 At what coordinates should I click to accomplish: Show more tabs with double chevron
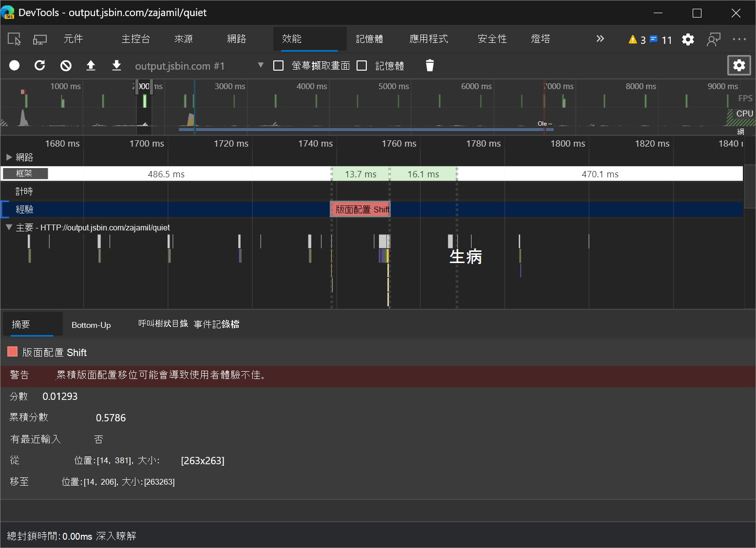tap(600, 38)
